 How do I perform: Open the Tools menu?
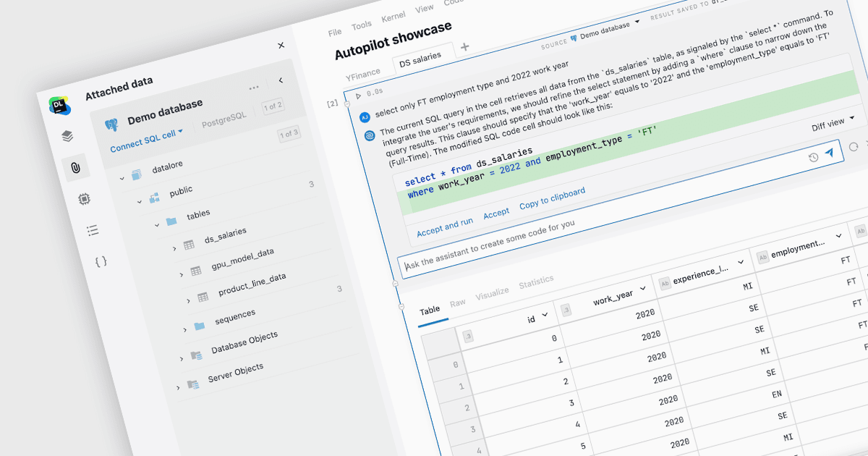click(x=362, y=26)
